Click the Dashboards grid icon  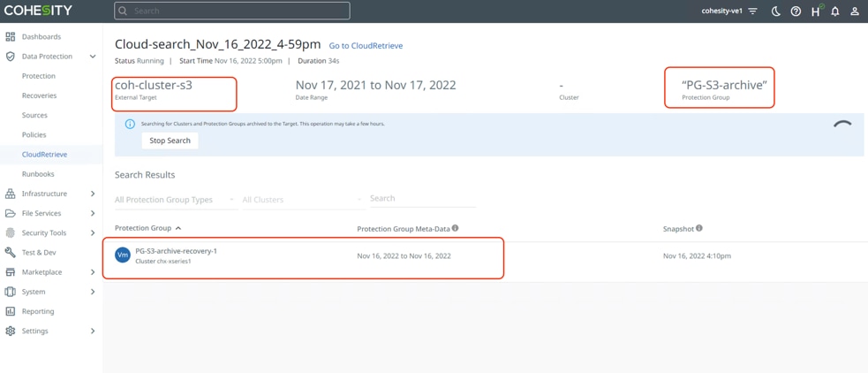[x=10, y=36]
